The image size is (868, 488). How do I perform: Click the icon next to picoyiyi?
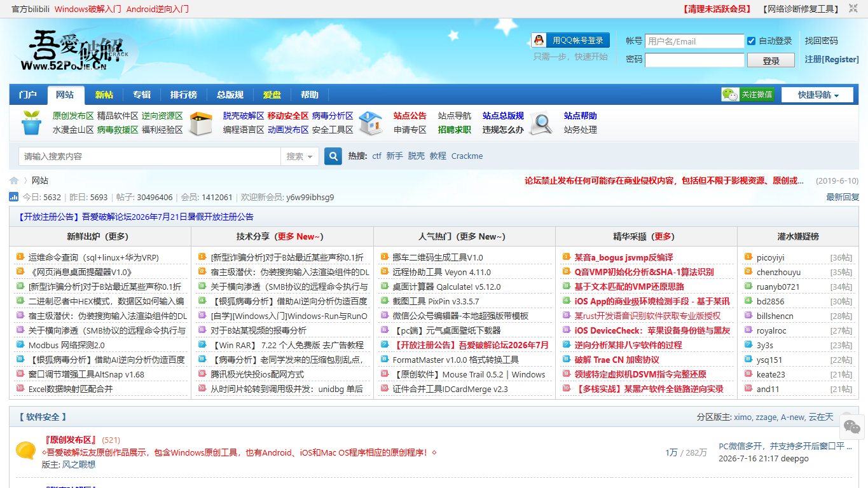[x=748, y=257]
